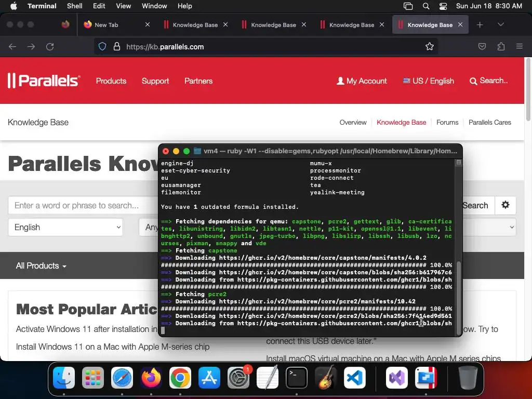Open a new Firefox tab
The width and height of the screenshot is (532, 399).
(480, 25)
